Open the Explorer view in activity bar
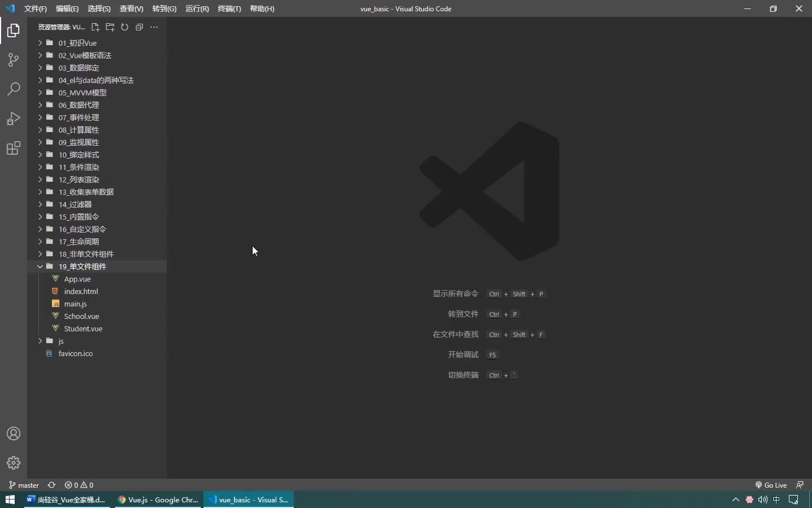 pyautogui.click(x=14, y=30)
